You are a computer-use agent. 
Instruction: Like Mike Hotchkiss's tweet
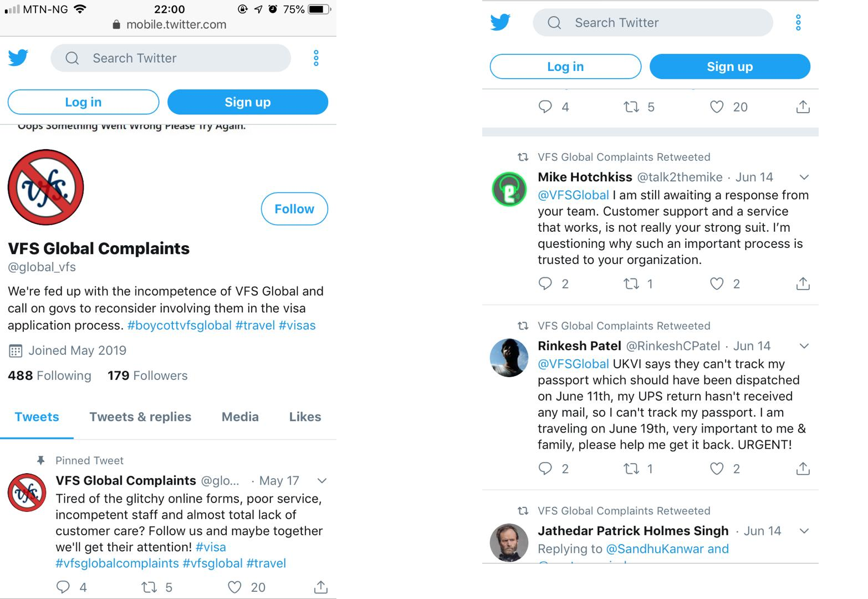tap(717, 284)
